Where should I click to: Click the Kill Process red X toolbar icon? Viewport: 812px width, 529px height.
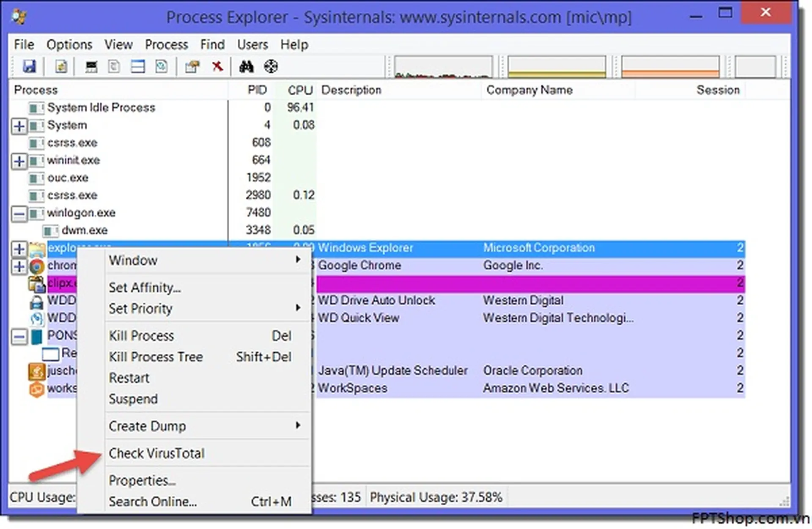(x=217, y=66)
